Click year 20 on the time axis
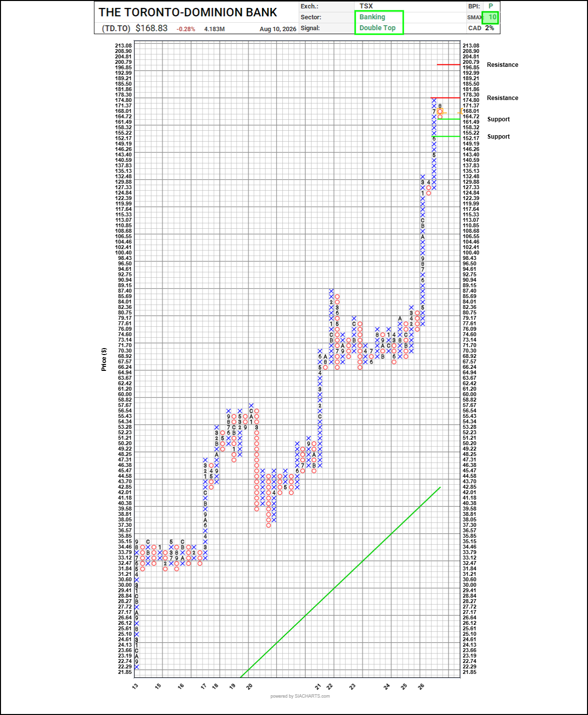588x715 pixels. click(x=249, y=686)
